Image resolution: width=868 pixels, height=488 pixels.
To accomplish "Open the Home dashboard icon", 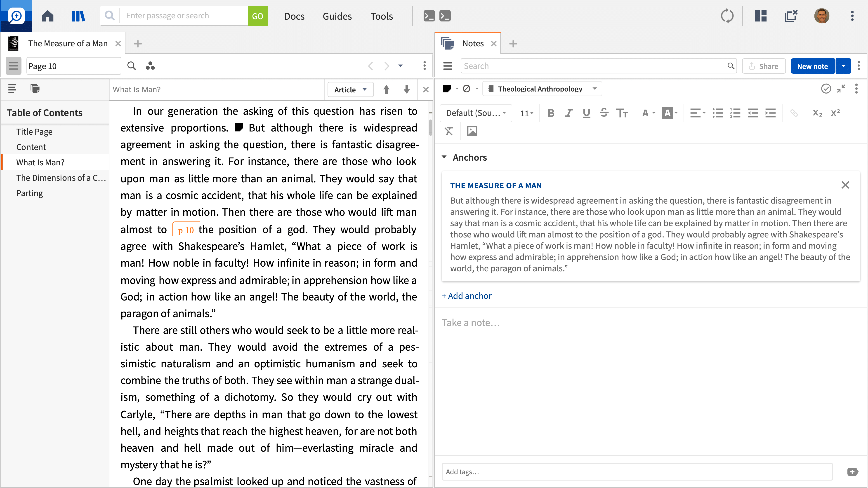I will [47, 16].
